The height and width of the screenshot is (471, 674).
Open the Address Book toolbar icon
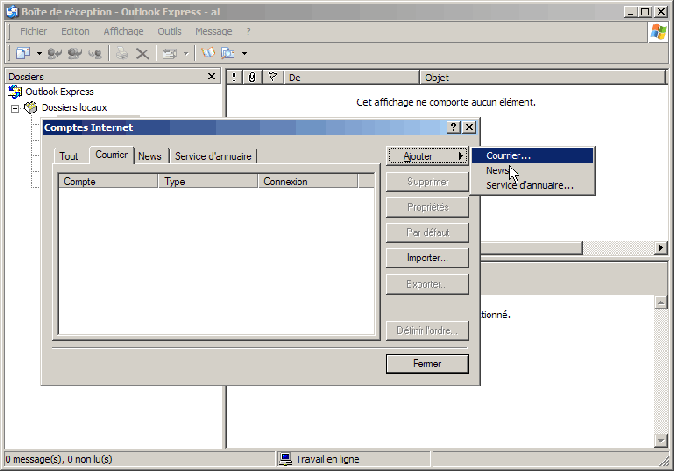[x=208, y=53]
